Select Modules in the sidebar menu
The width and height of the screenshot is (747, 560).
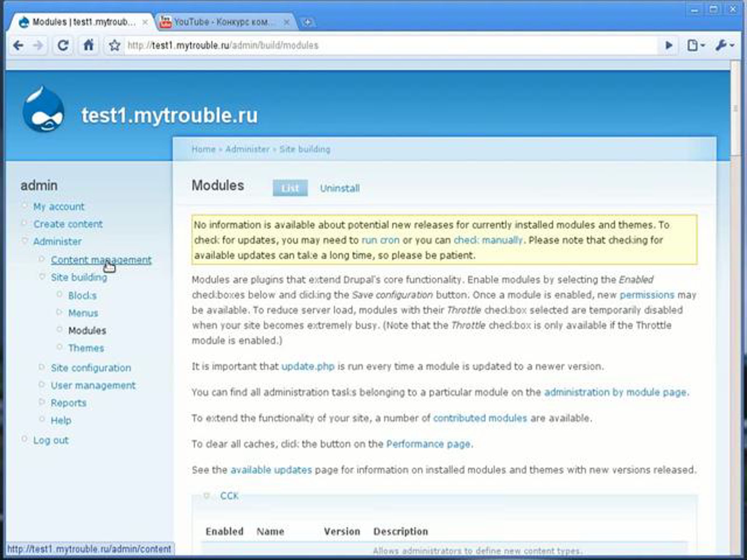coord(87,331)
